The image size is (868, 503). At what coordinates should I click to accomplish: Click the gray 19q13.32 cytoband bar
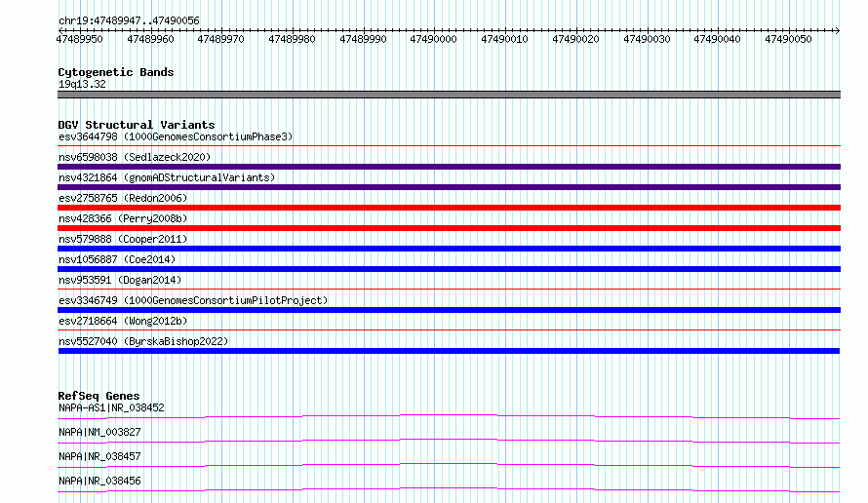tap(449, 95)
